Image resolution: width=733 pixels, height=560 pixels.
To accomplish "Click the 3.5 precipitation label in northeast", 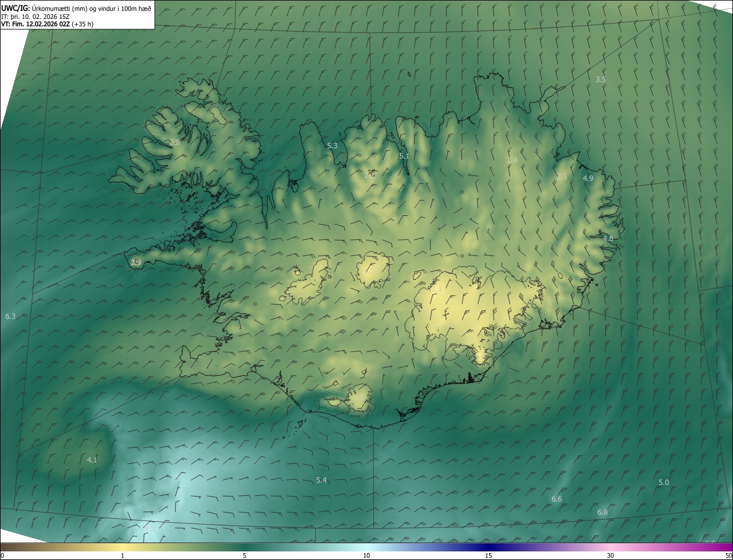I will [600, 80].
